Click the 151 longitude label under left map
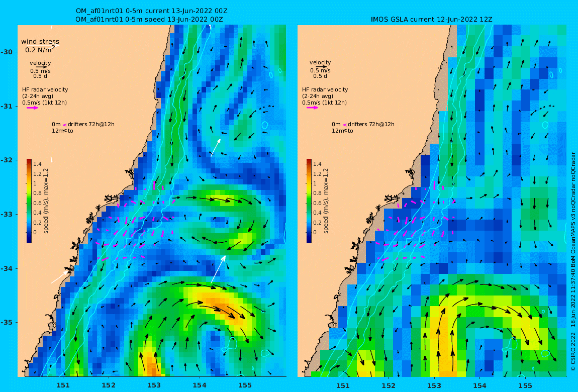Screen dimensions: 578x392 coord(63,385)
